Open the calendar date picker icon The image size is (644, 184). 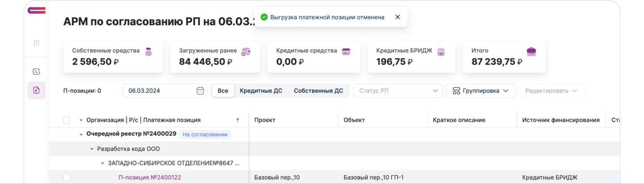200,91
